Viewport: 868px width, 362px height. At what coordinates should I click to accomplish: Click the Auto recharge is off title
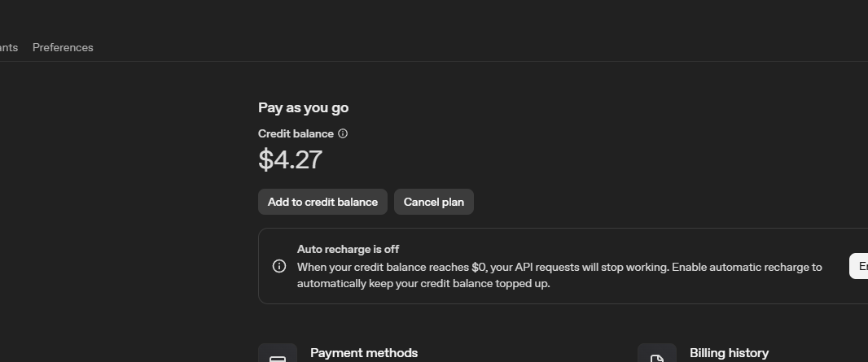click(x=348, y=249)
